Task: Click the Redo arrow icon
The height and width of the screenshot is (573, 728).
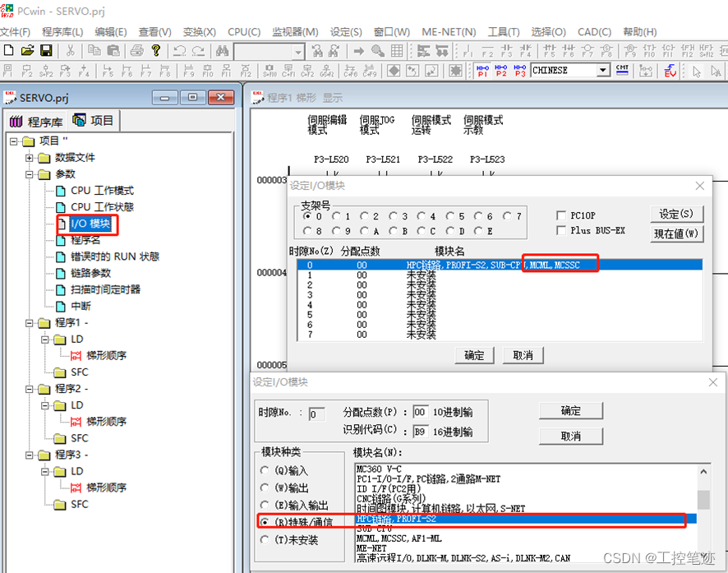Action: tap(198, 50)
